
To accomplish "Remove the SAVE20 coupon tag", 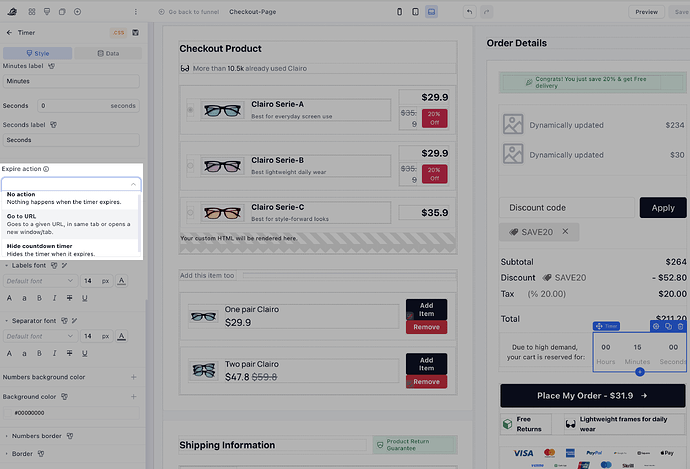I will [x=563, y=231].
